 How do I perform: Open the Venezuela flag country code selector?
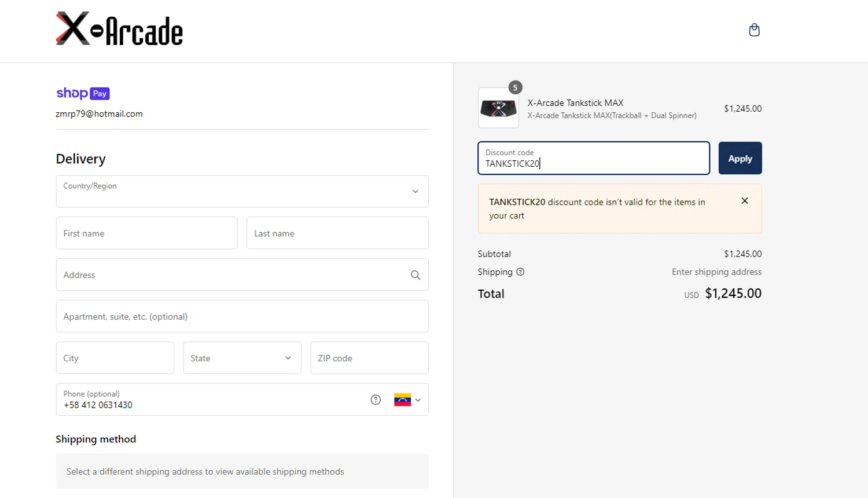pos(407,400)
